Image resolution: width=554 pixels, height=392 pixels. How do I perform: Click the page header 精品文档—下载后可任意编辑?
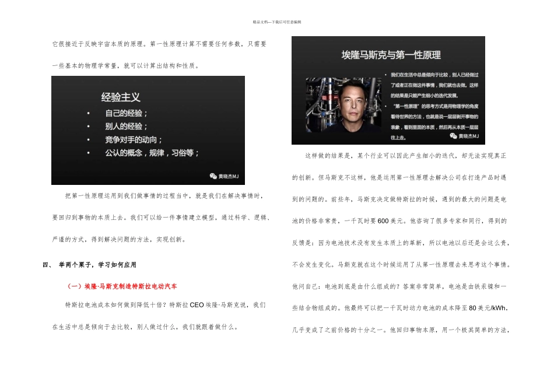(x=277, y=22)
